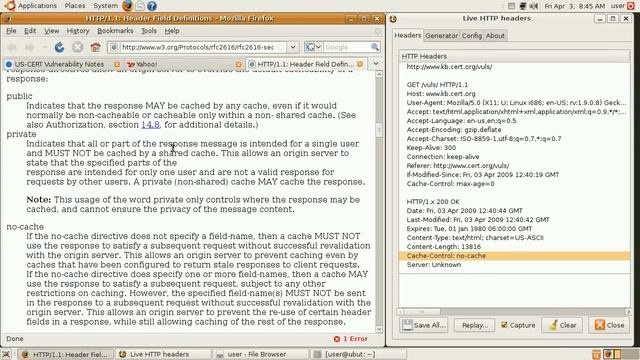Click the show desktop icon in bottom panel
This screenshot has height=360, width=640.
[x=6, y=354]
